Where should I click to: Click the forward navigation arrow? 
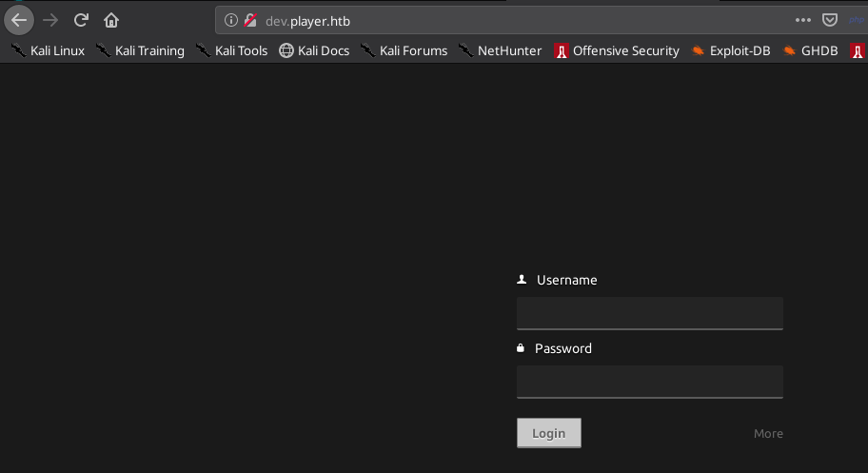tap(50, 21)
